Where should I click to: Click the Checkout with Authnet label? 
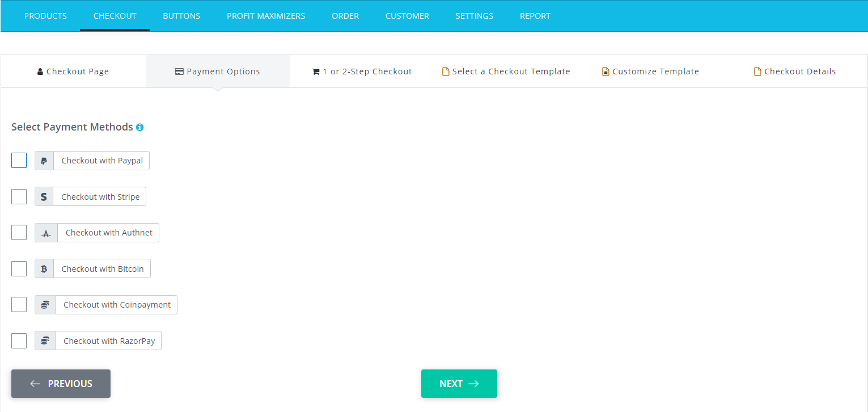tap(109, 233)
